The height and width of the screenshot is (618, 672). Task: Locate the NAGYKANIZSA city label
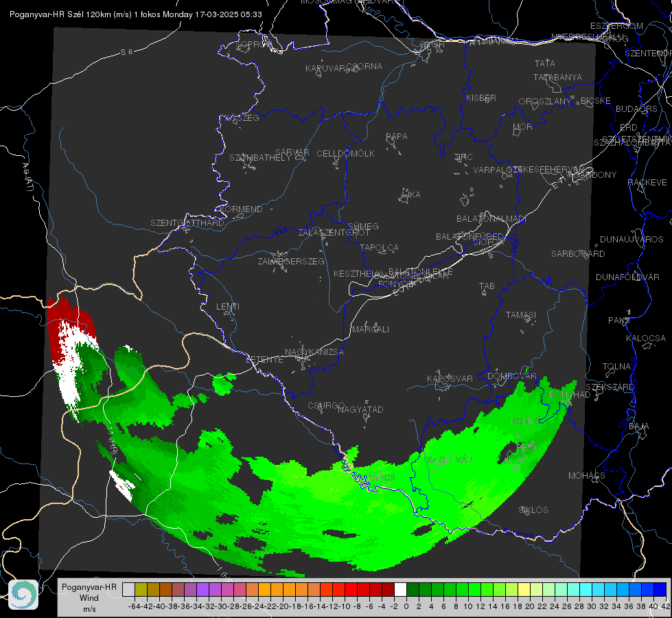point(314,352)
